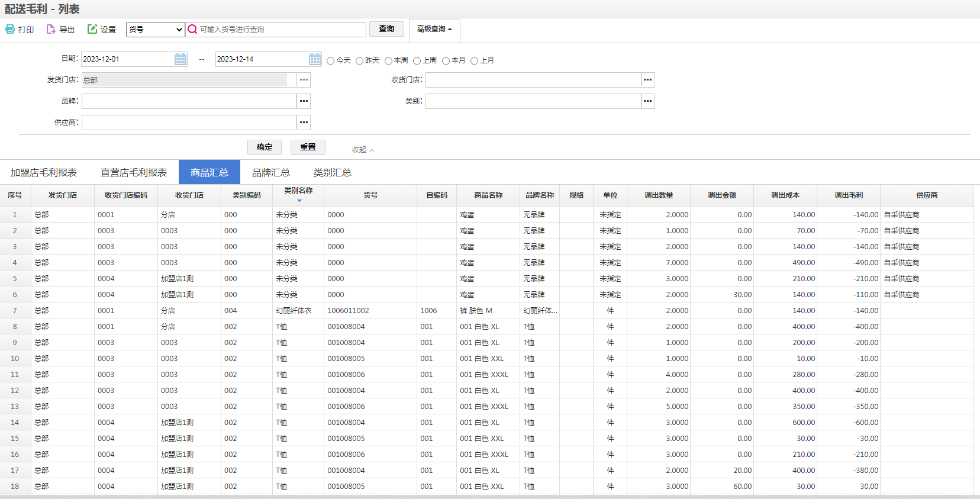Click the 调出数量 column header
Image resolution: width=980 pixels, height=499 pixels.
tap(659, 195)
